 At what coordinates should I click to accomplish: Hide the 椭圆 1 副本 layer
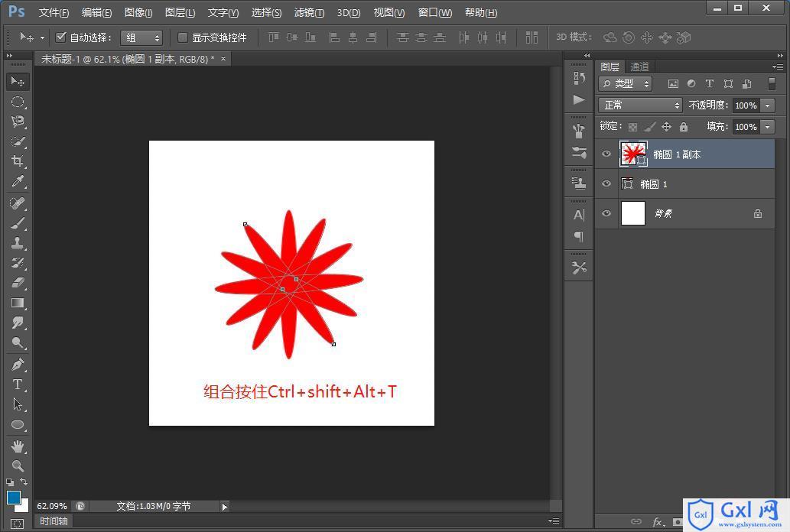606,154
